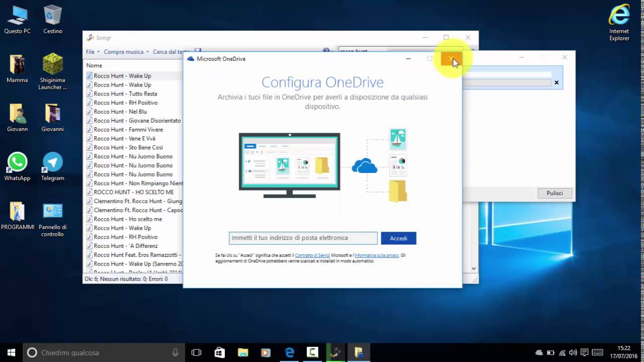
Task: Select the Mamma folder icon
Action: click(17, 68)
